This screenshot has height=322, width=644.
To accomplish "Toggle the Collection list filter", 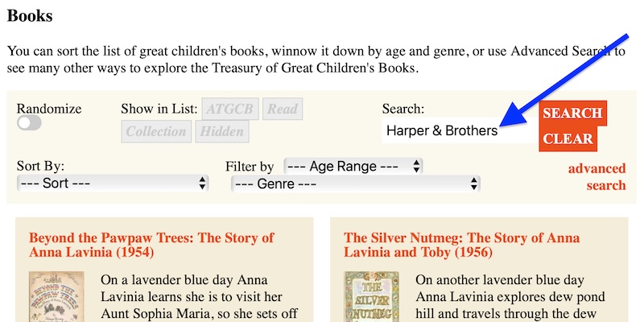I will [x=157, y=132].
